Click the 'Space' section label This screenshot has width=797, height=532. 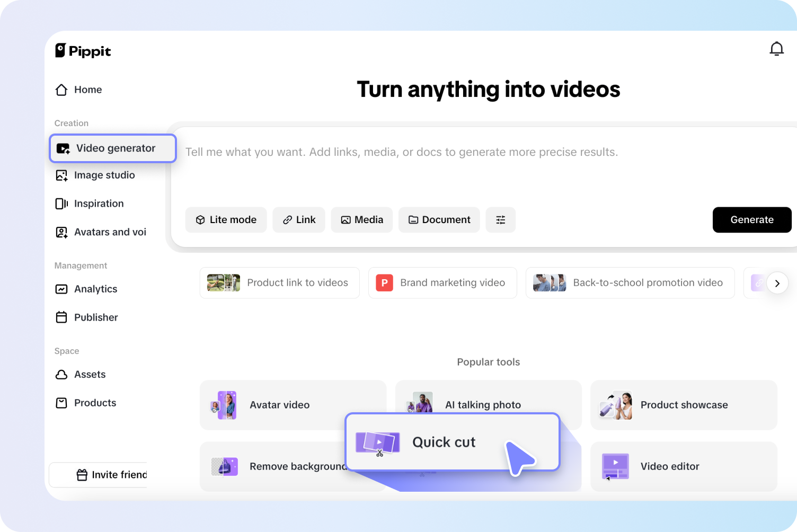click(x=67, y=351)
